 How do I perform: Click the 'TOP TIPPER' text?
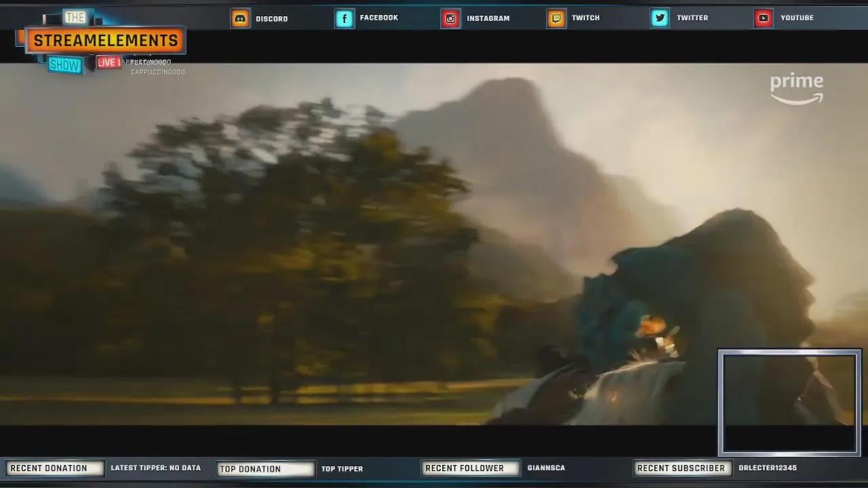342,469
